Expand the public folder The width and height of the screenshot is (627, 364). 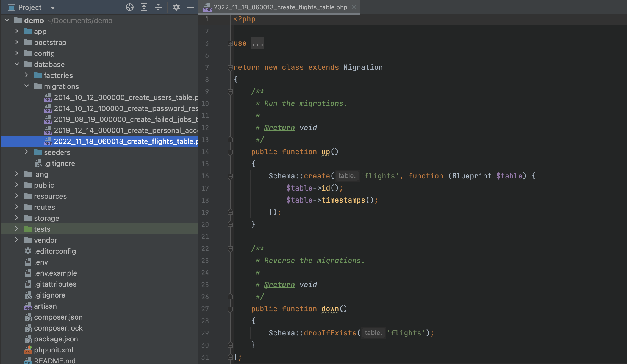[16, 185]
